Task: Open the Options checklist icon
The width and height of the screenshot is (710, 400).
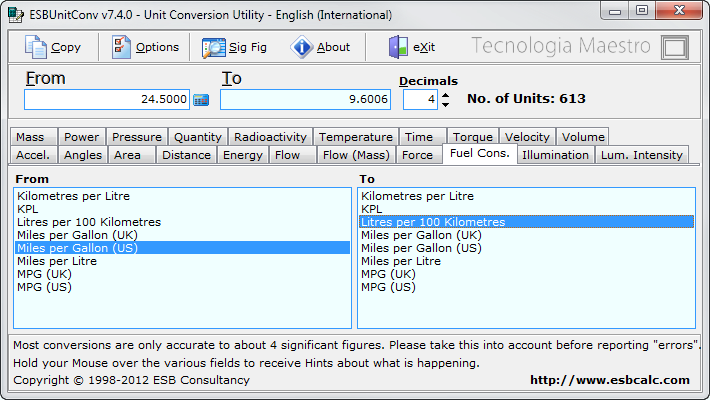Action: tap(121, 47)
